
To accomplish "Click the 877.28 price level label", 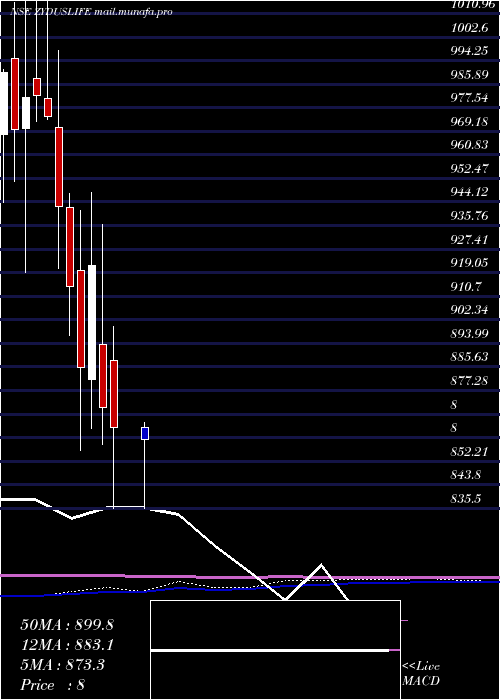I will [x=469, y=379].
